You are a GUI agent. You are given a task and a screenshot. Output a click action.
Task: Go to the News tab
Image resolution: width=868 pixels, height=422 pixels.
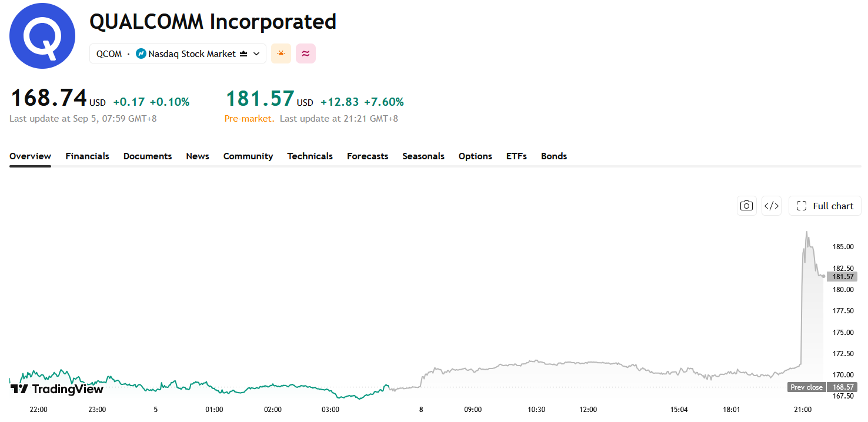pos(198,156)
